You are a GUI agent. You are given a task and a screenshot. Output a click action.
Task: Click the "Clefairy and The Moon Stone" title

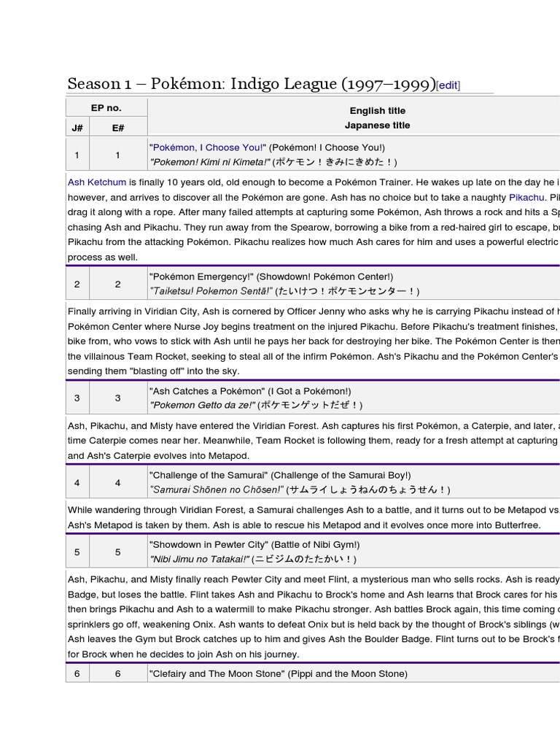point(217,674)
